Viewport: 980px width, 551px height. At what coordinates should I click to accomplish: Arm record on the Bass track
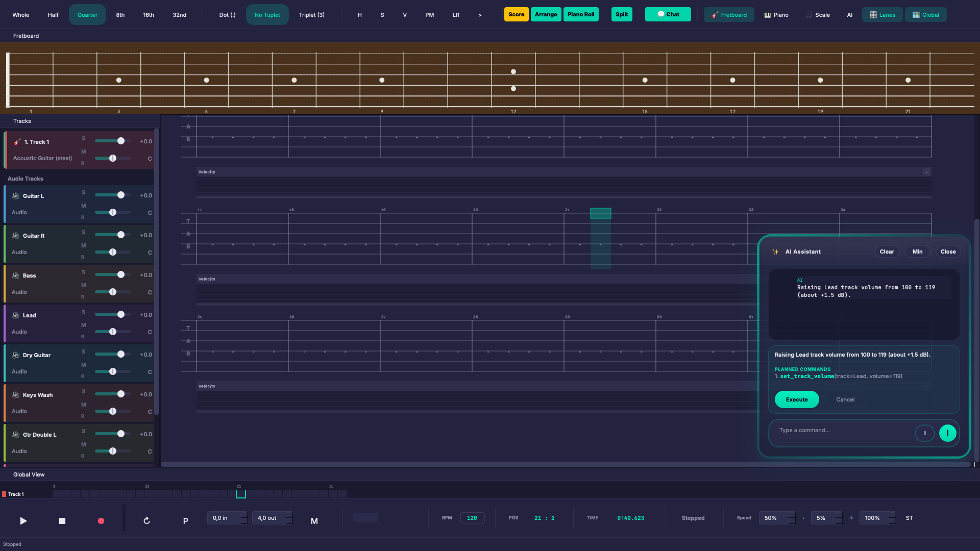pyautogui.click(x=83, y=297)
